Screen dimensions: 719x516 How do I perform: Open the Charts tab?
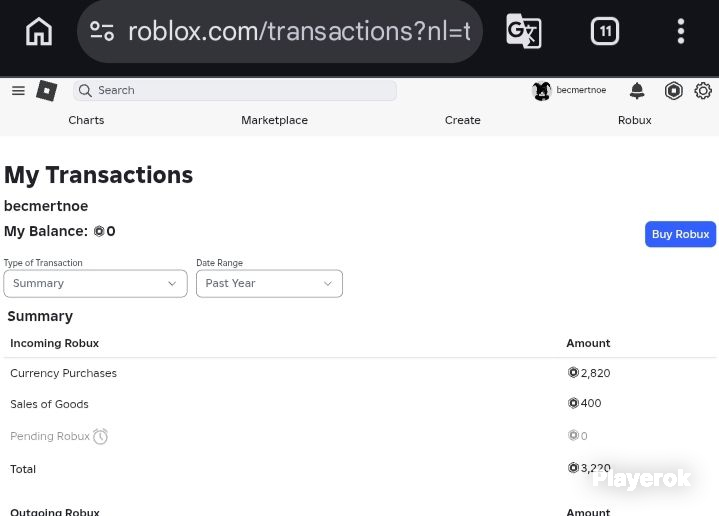click(x=86, y=120)
